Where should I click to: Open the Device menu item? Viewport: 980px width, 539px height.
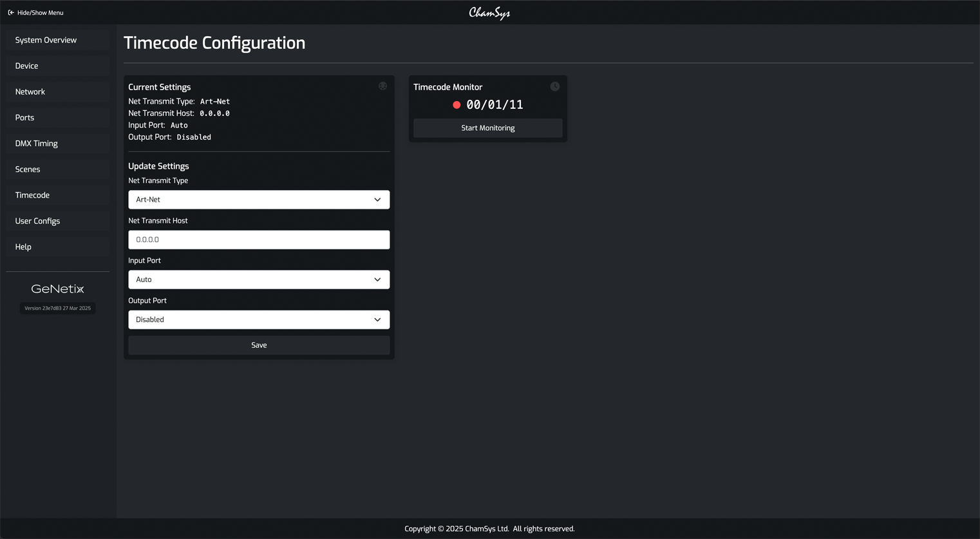(26, 66)
